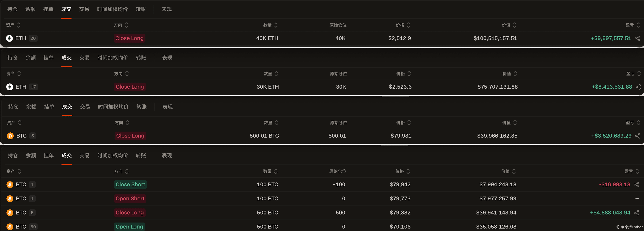
Task: Share the ETH 30K Close Long profit
Action: tap(638, 87)
